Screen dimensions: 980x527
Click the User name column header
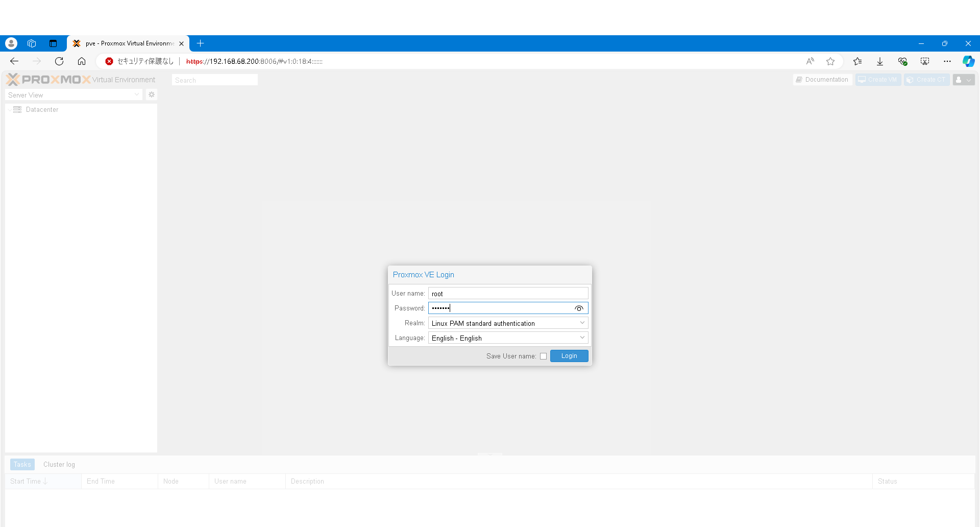[247, 481]
